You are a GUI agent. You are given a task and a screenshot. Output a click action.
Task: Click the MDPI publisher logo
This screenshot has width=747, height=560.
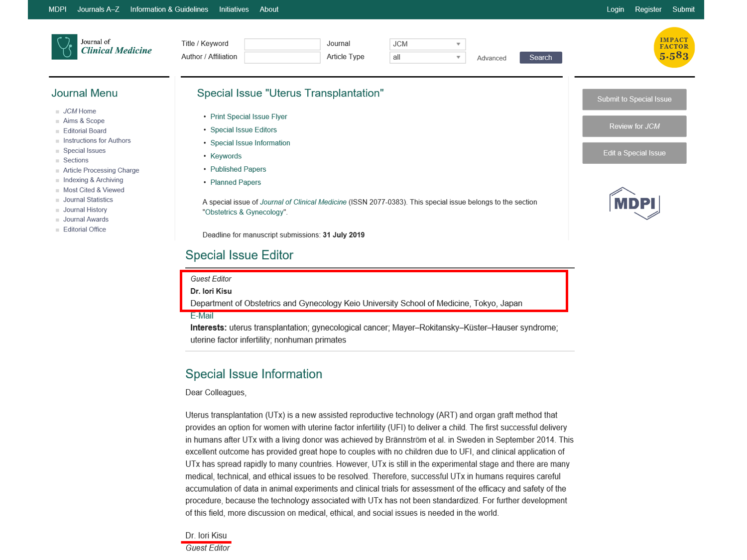(x=634, y=203)
